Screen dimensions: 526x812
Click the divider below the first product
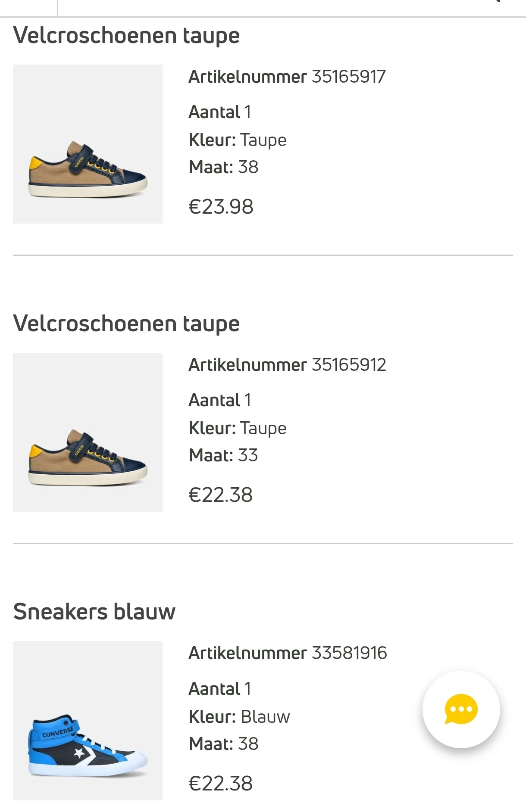pos(263,255)
